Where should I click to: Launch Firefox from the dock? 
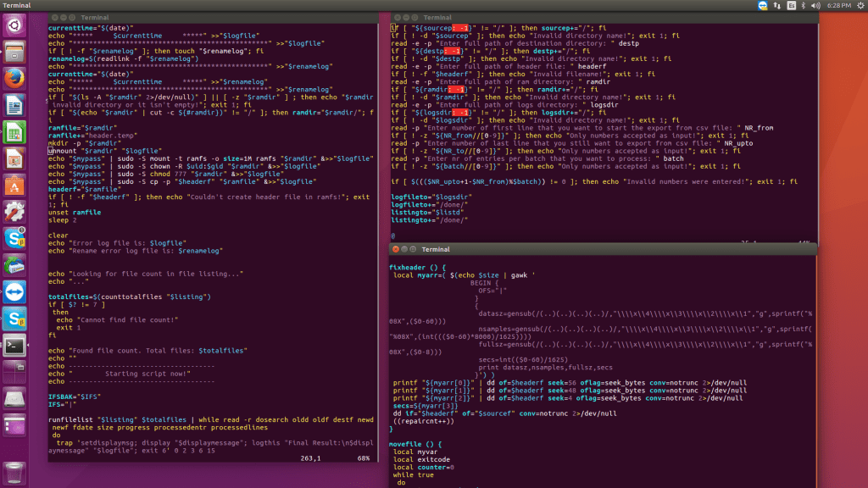pos(14,79)
